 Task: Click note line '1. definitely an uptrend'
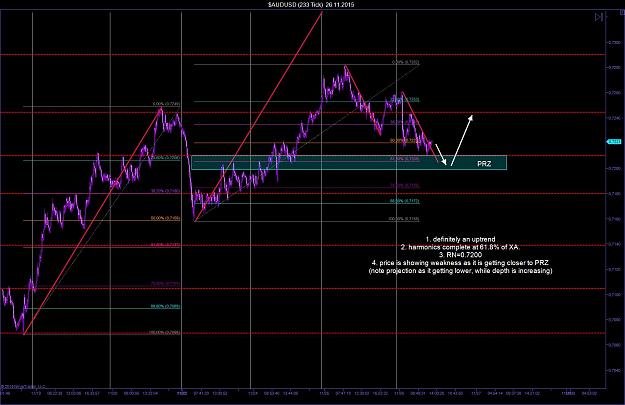tap(460, 240)
